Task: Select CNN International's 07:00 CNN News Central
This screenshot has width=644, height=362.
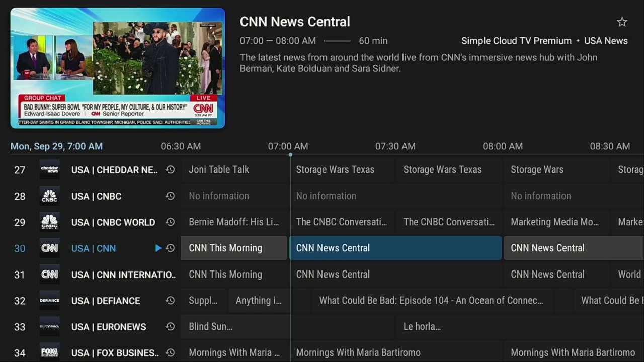Action: pyautogui.click(x=395, y=275)
